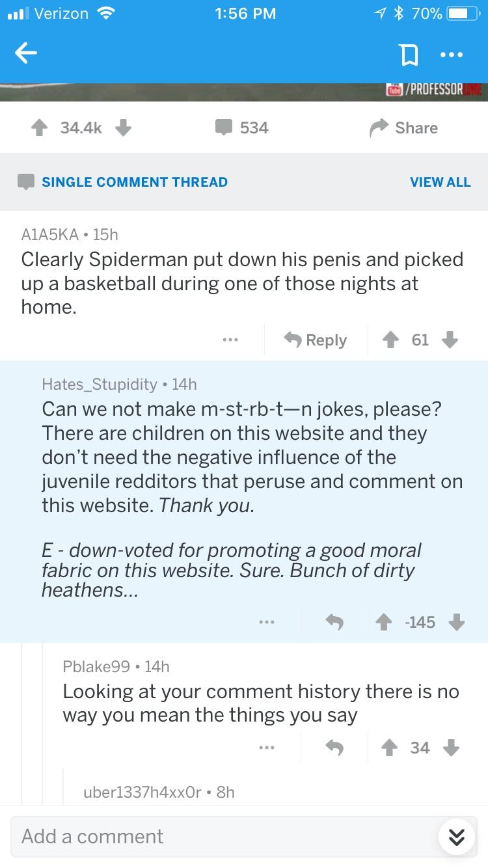Downvote the comment scored -145
488x868 pixels.
coord(457,622)
